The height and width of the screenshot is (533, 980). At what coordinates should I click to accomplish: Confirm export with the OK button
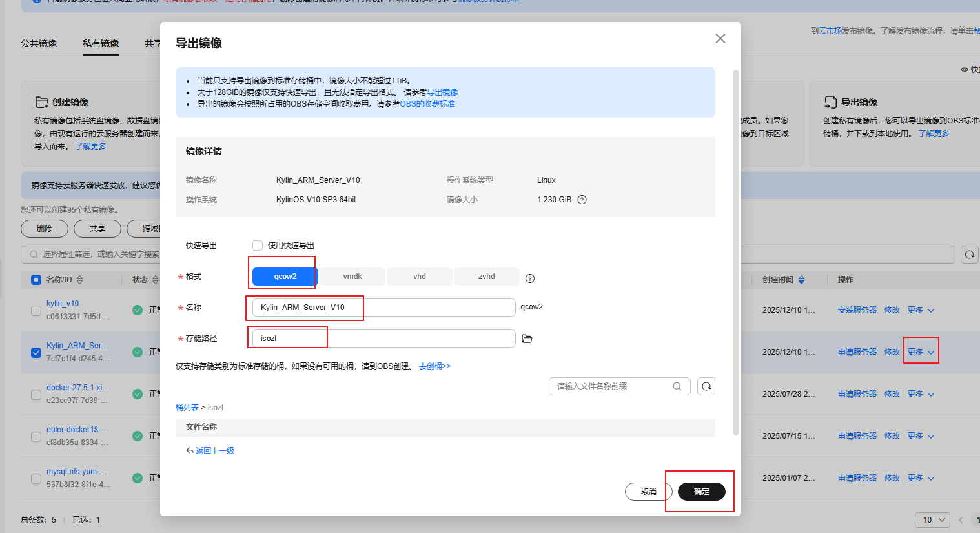(701, 492)
